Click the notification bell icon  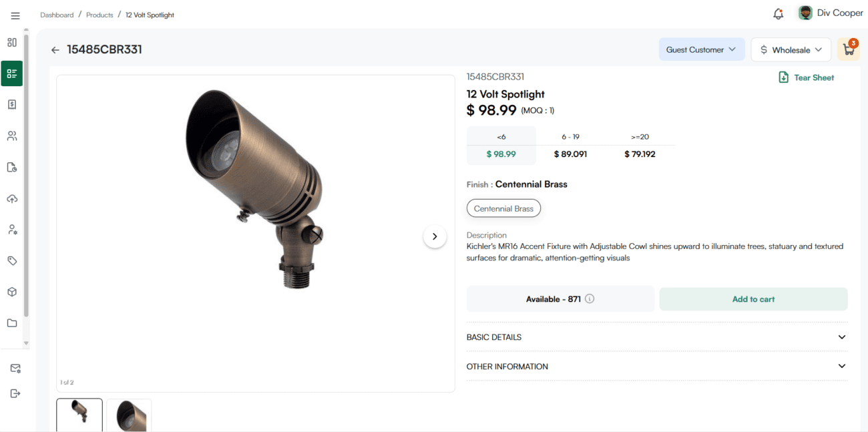(x=778, y=14)
